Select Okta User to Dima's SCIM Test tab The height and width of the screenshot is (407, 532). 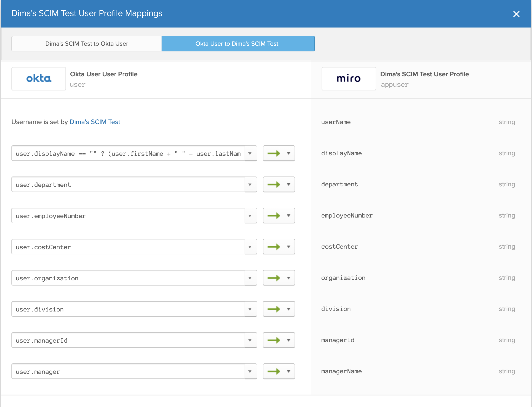238,44
